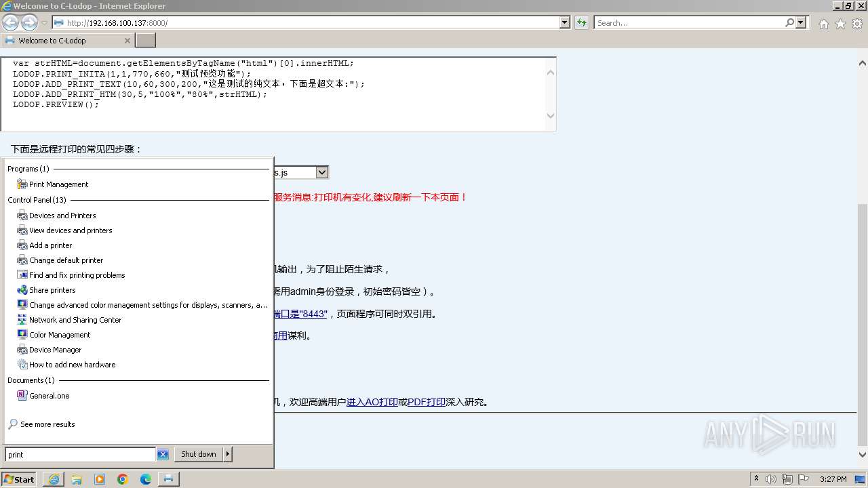This screenshot has width=868, height=488.
Task: Refresh the page
Action: point(581,23)
